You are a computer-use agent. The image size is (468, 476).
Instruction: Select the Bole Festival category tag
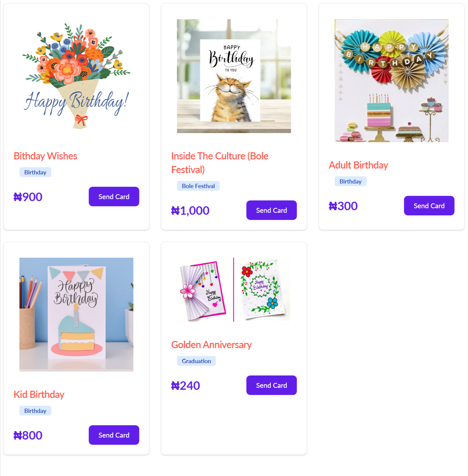pos(198,186)
